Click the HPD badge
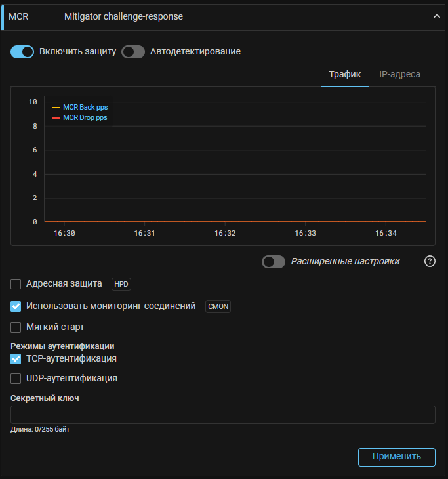Viewport: 448px width, 479px height. click(x=121, y=284)
